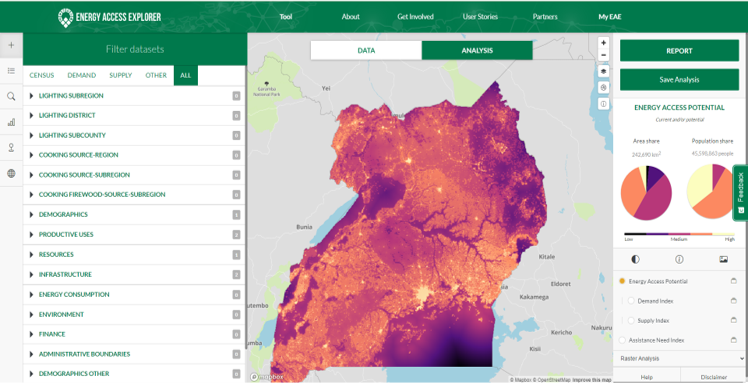
Task: Zoom out the map with minus button
Action: click(603, 55)
